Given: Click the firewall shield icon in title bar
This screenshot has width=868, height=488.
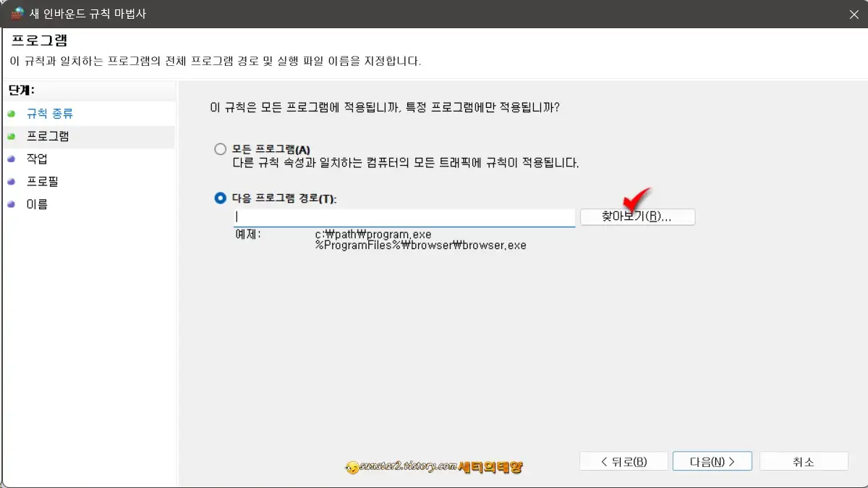Looking at the screenshot, I should [x=17, y=14].
